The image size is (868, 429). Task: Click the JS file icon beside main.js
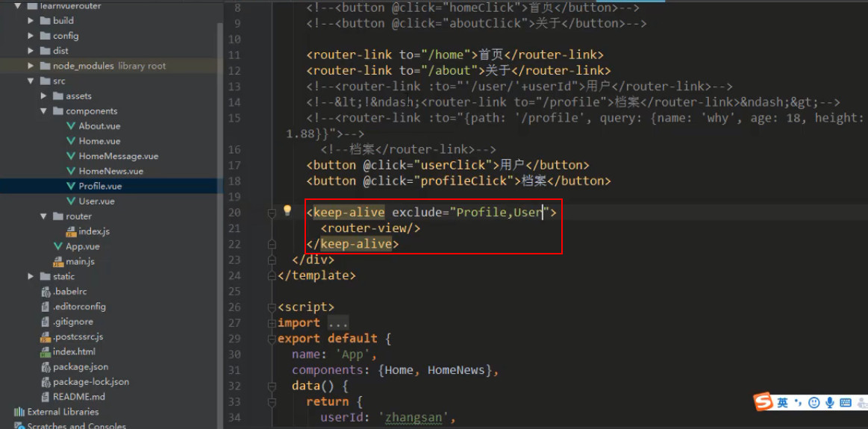57,261
